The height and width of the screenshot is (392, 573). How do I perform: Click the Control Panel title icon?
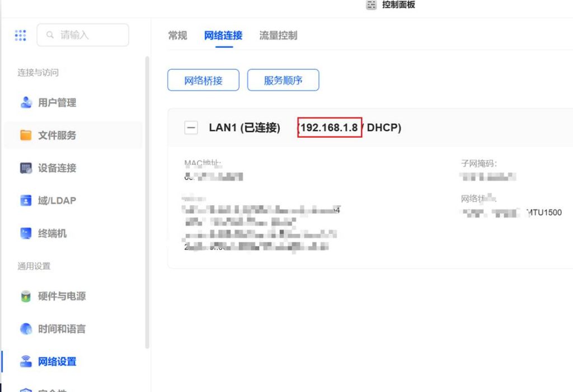[x=372, y=4]
